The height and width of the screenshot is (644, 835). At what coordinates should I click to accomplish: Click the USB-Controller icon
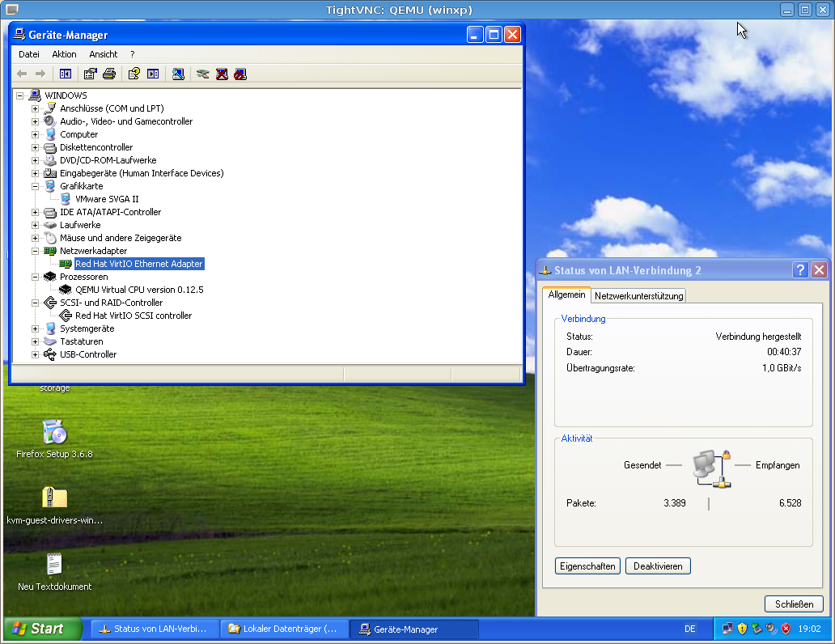coord(50,354)
